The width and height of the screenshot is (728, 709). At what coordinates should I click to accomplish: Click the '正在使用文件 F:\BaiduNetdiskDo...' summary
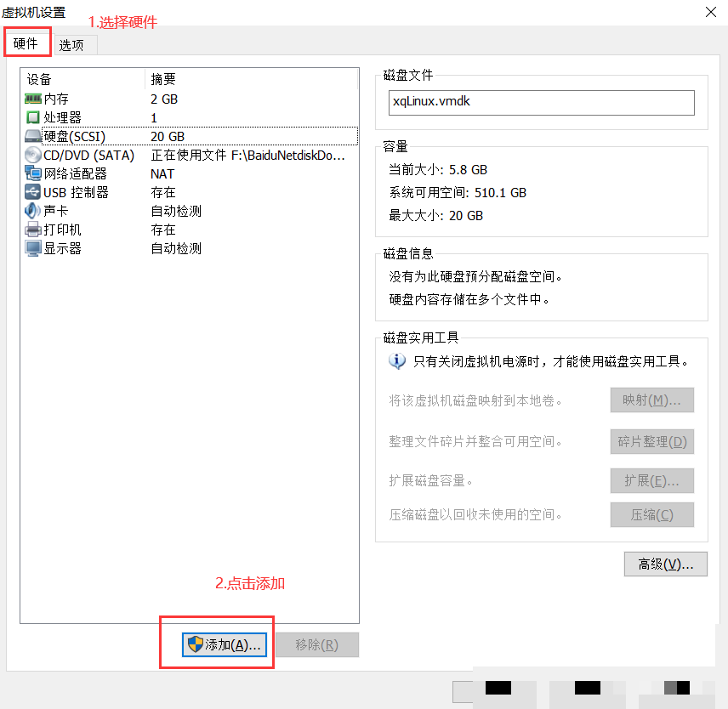pyautogui.click(x=247, y=155)
